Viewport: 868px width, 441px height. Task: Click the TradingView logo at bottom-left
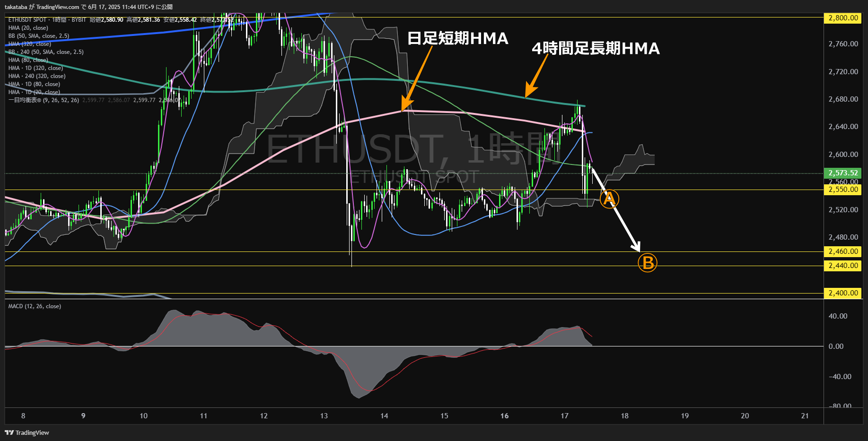tap(27, 432)
